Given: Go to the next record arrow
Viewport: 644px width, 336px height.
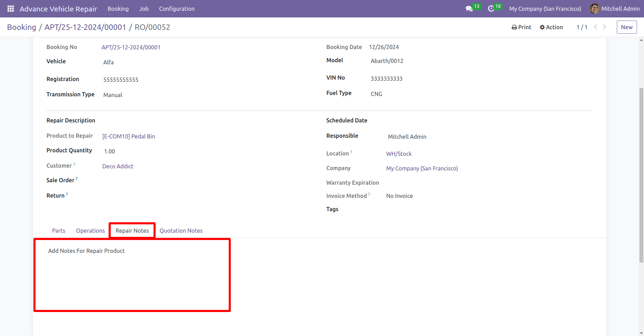Looking at the screenshot, I should coord(605,27).
